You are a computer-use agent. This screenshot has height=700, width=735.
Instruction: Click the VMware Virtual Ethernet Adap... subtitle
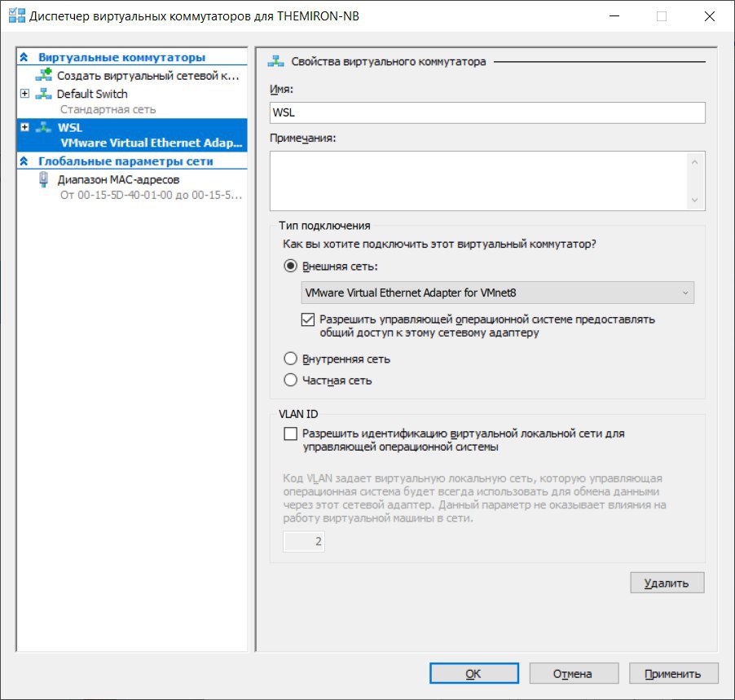click(152, 143)
